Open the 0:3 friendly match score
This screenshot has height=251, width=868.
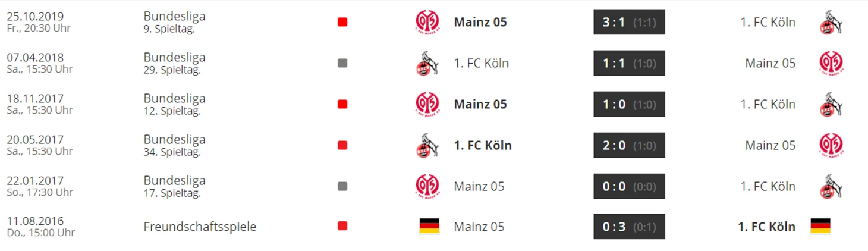coord(629,227)
